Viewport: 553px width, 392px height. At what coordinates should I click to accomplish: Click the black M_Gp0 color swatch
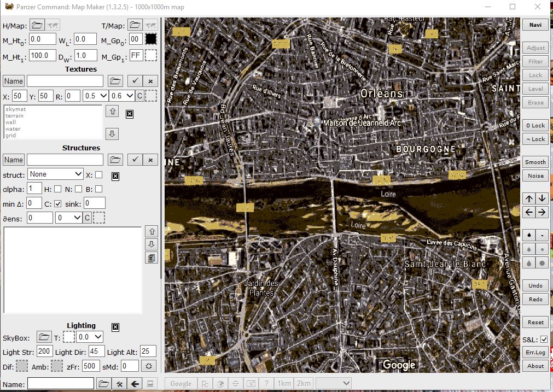click(151, 39)
